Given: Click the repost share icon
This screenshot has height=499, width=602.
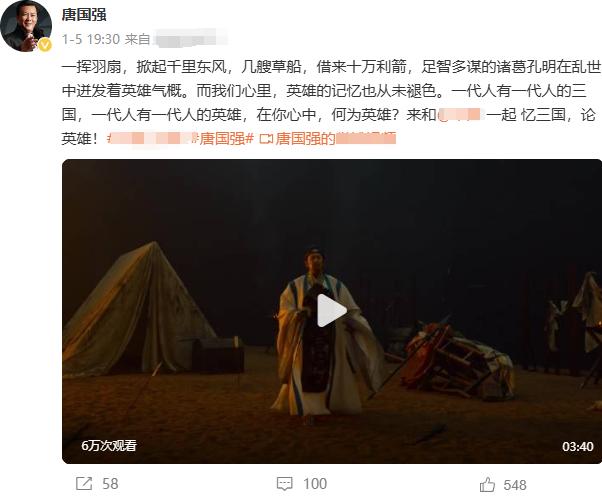Looking at the screenshot, I should (x=84, y=484).
